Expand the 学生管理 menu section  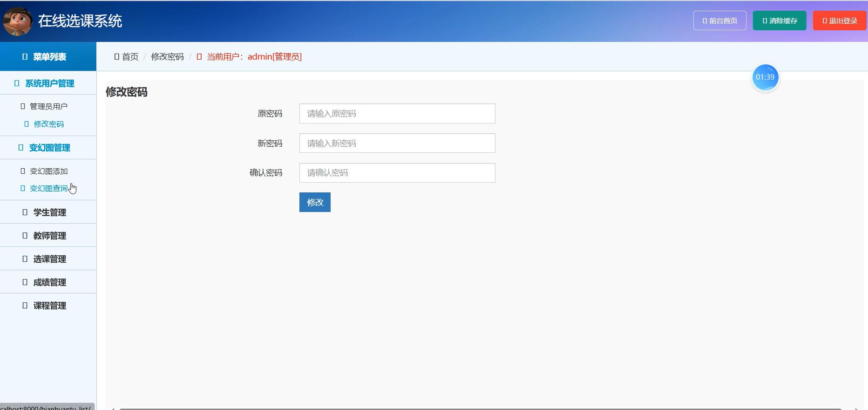coord(48,212)
